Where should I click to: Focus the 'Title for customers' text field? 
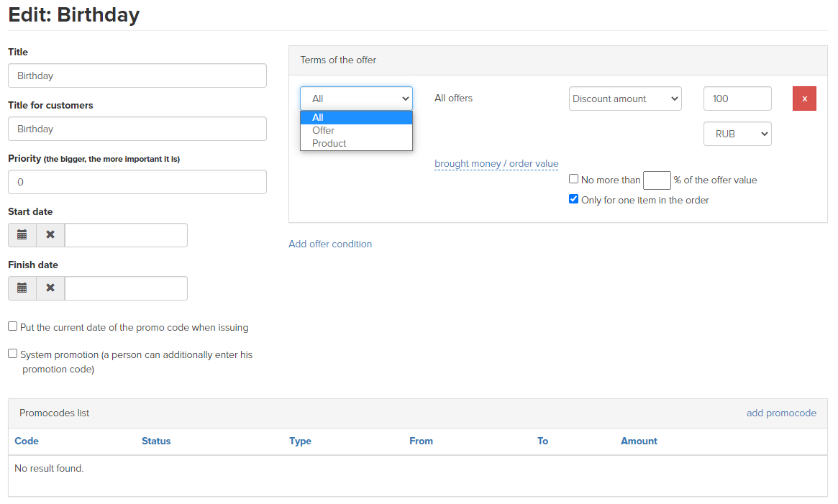(137, 129)
